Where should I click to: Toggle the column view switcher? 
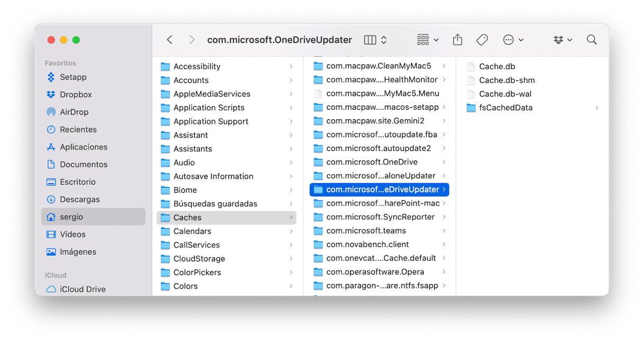click(375, 40)
